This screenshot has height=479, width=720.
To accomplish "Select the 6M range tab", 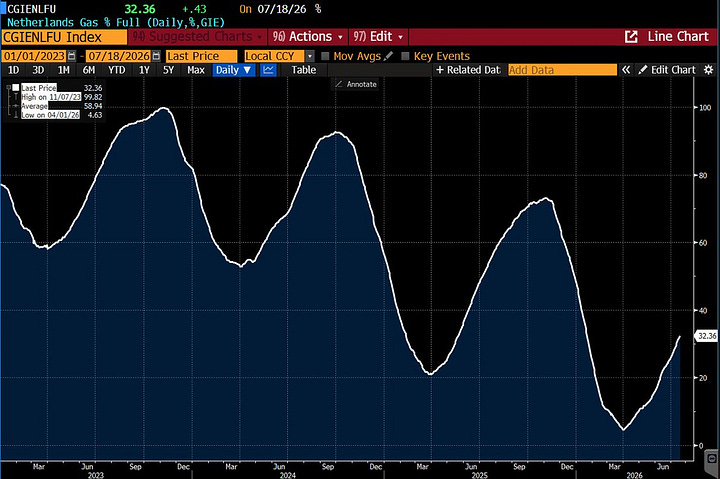I will (x=89, y=70).
